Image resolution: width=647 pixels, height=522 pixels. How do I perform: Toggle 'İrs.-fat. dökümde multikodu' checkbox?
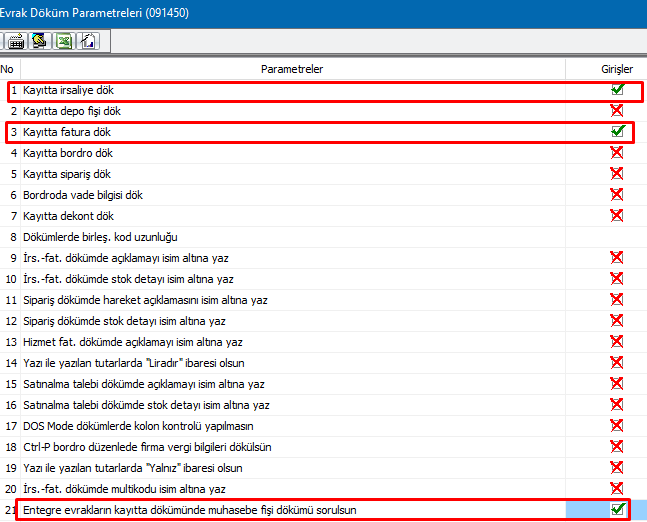(617, 489)
